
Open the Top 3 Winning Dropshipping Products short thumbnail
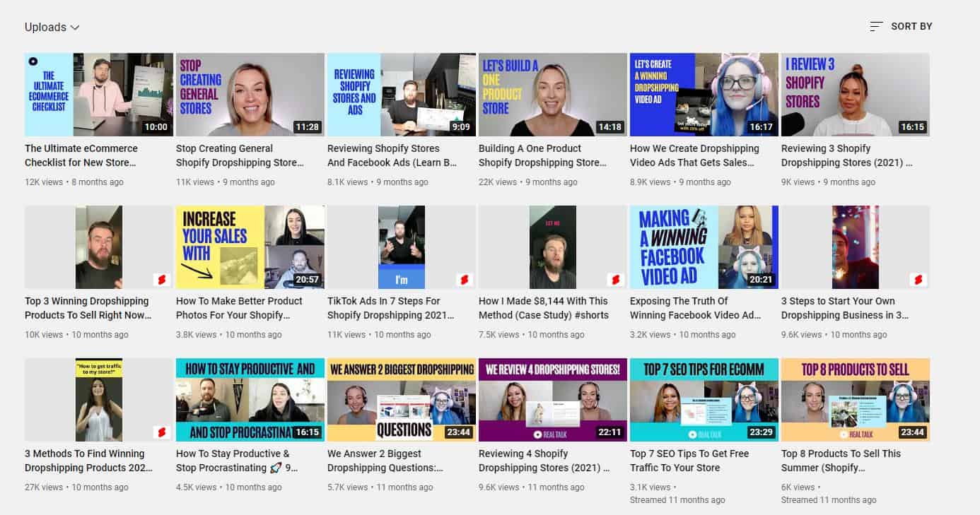(99, 247)
